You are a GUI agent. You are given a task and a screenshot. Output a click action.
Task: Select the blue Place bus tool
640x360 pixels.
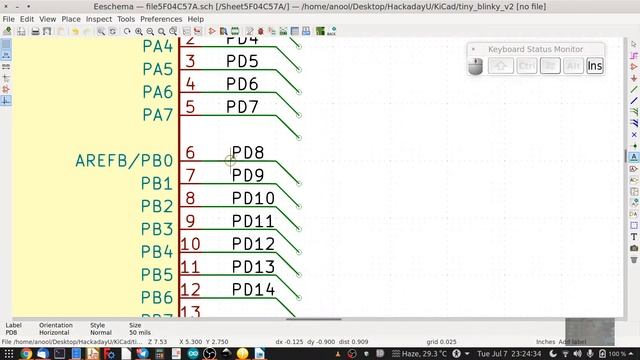click(634, 100)
